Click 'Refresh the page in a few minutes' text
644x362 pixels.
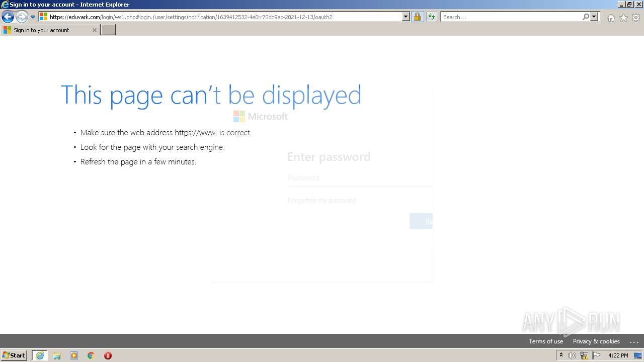click(138, 162)
